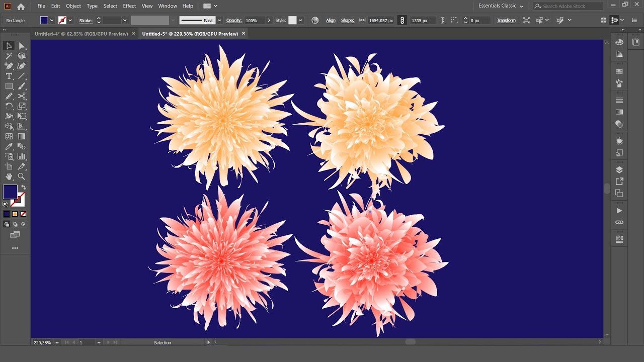Open the graphic Style dropdown
Viewport: 644px width, 362px height.
pos(300,20)
